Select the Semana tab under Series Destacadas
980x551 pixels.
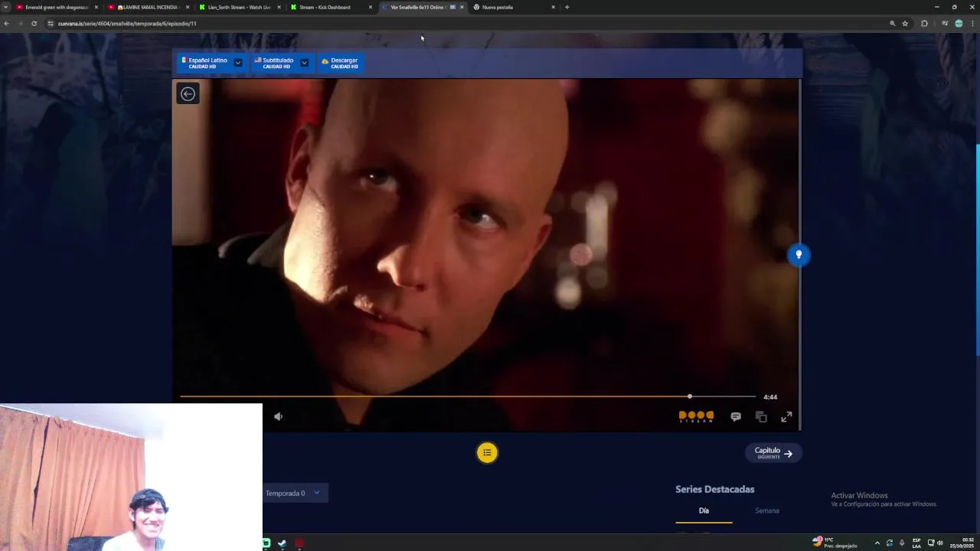[x=767, y=510]
